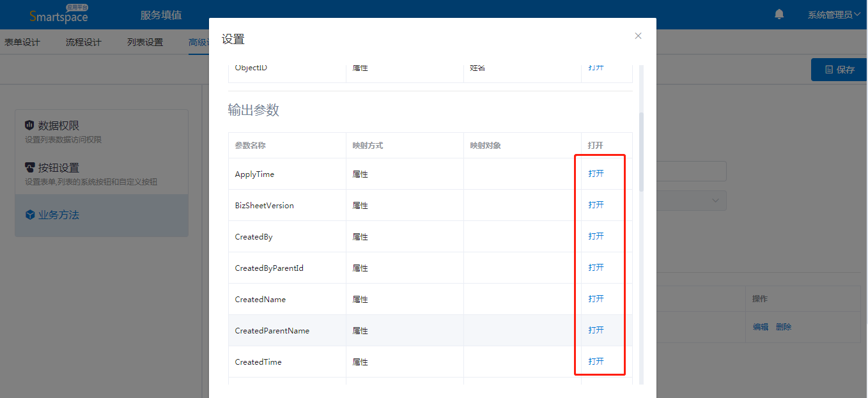Open 按钮设置 in the sidebar
Screen dimensions: 868x398
tap(102, 173)
